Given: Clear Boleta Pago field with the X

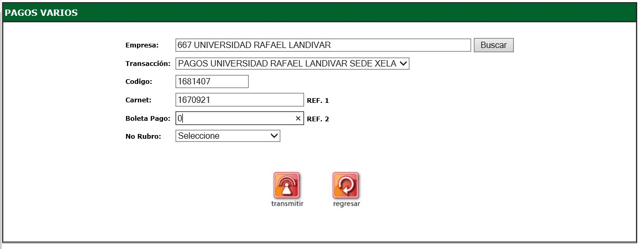Looking at the screenshot, I should [x=298, y=119].
